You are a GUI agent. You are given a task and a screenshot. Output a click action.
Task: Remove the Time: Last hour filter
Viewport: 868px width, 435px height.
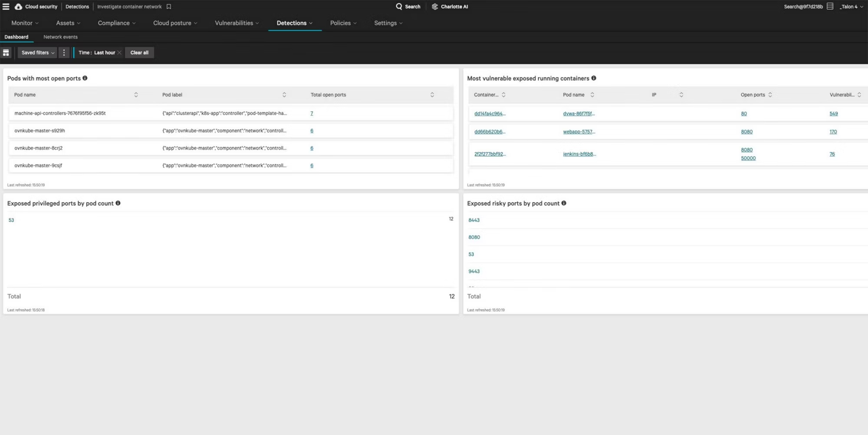click(119, 53)
